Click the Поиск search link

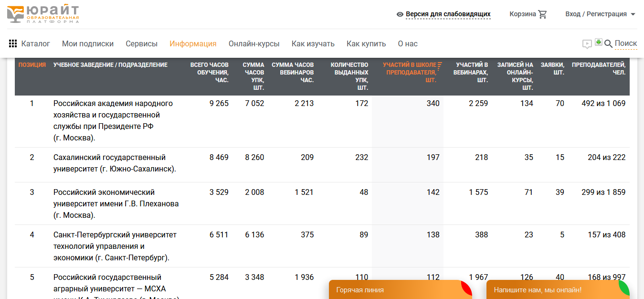(626, 43)
